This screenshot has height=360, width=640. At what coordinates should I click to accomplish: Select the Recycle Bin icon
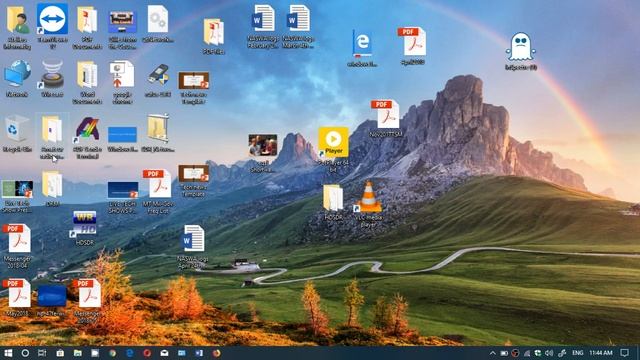17,129
